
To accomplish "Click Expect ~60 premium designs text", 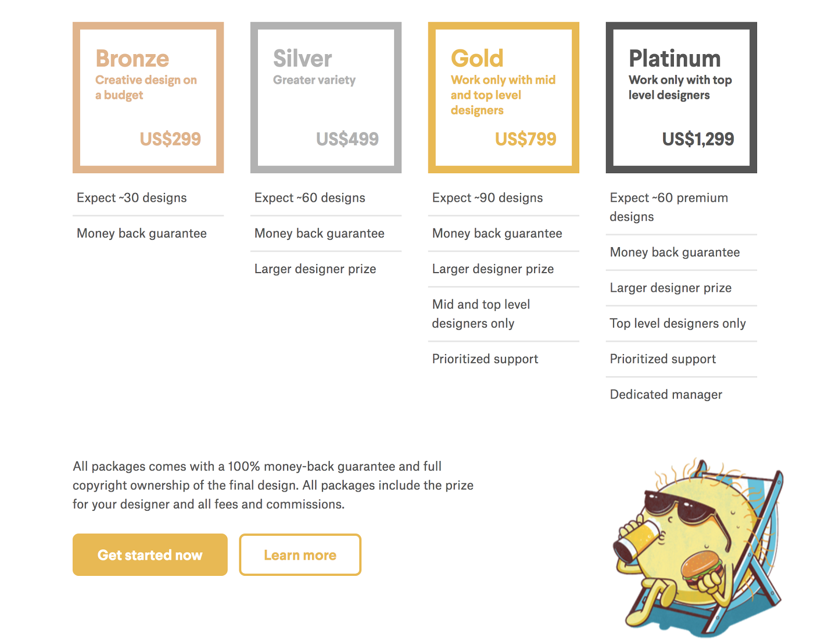I will [668, 207].
